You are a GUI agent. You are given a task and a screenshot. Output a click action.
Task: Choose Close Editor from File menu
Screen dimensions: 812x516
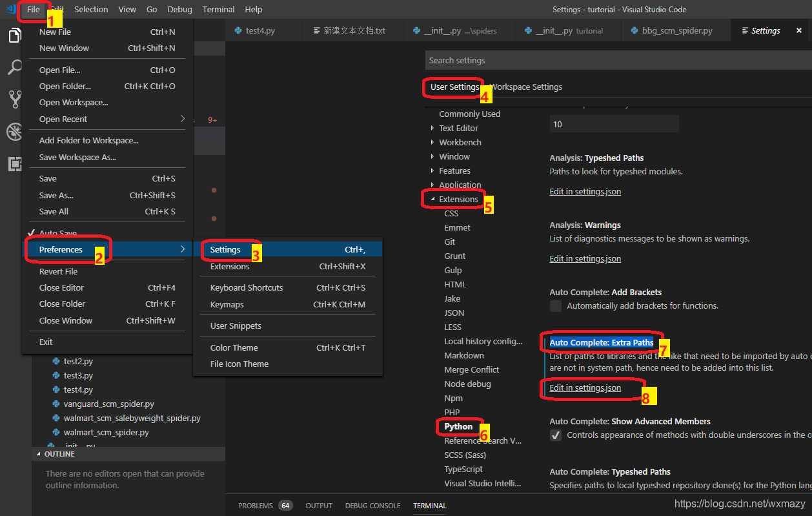107,288
